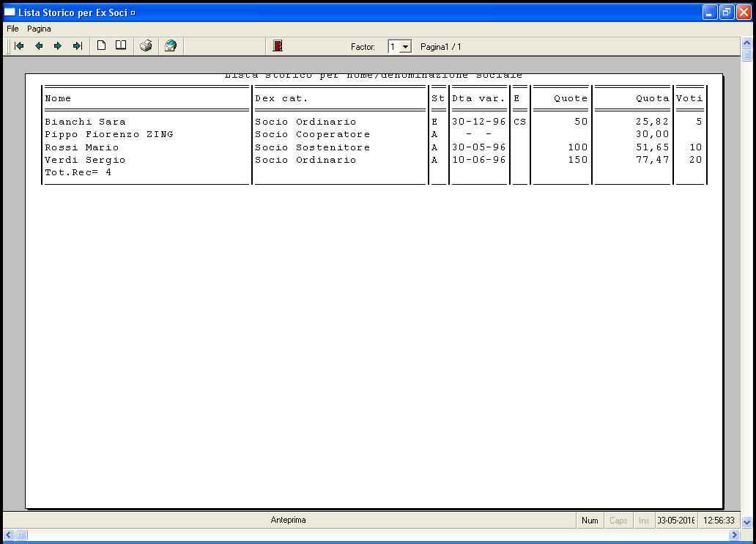
Task: Click the Quota column header
Action: coord(652,98)
